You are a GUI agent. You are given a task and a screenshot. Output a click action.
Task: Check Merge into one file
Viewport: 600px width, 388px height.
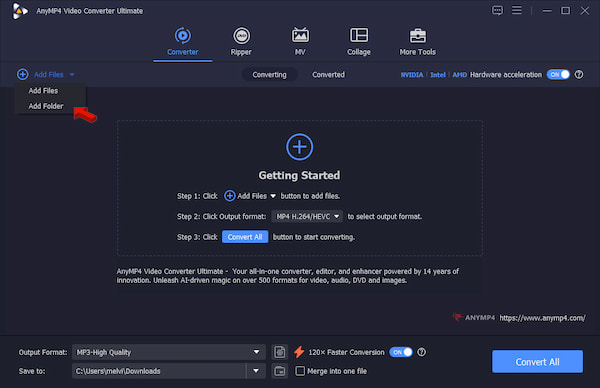coord(300,371)
